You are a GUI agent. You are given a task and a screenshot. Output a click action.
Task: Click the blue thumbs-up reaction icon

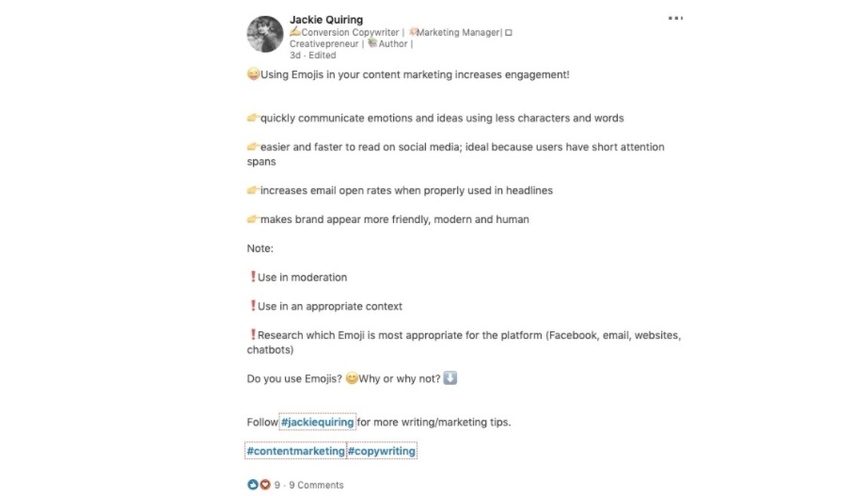tap(253, 485)
